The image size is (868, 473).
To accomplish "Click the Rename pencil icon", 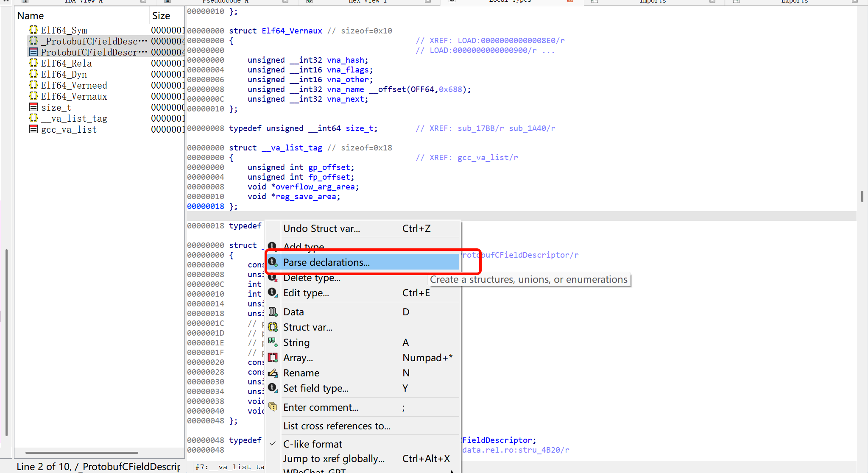I will 273,373.
